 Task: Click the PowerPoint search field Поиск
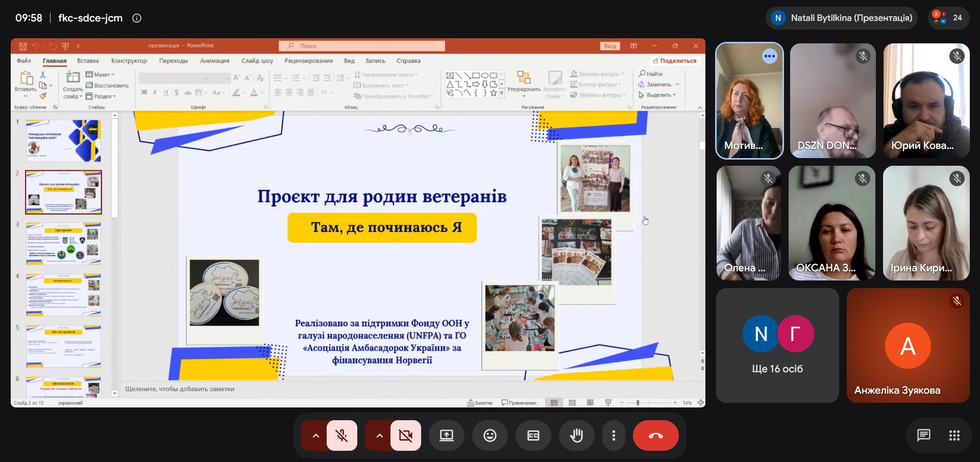point(362,46)
